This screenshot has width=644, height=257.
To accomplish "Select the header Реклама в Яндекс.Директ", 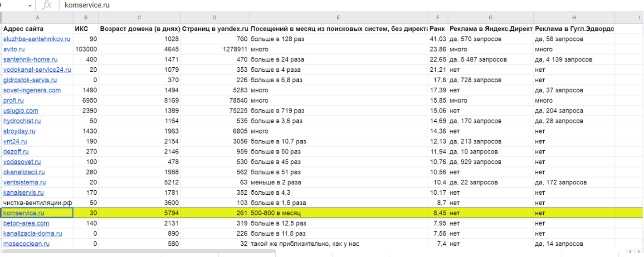I will coord(491,29).
